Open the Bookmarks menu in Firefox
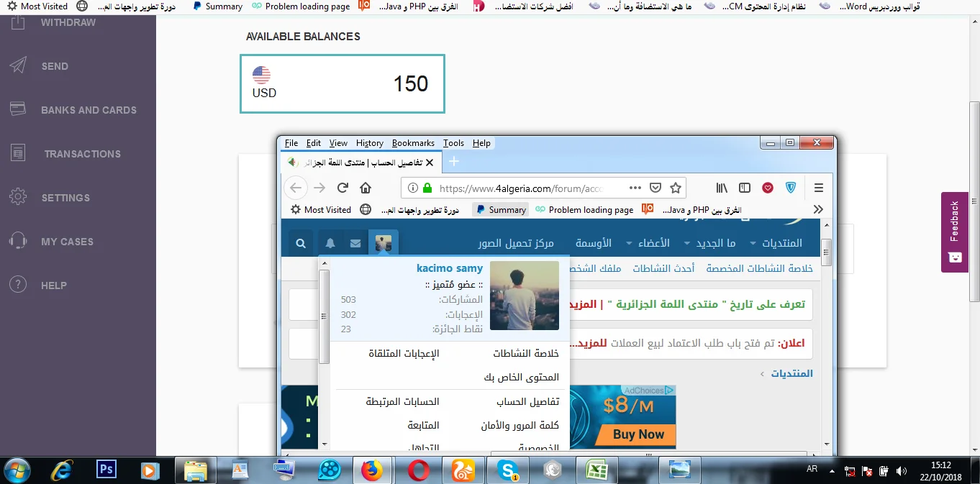The width and height of the screenshot is (980, 484). click(413, 143)
